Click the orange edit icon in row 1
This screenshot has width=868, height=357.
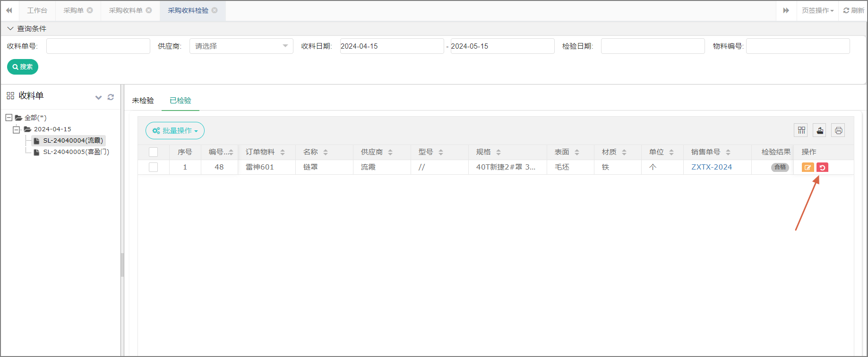point(808,167)
